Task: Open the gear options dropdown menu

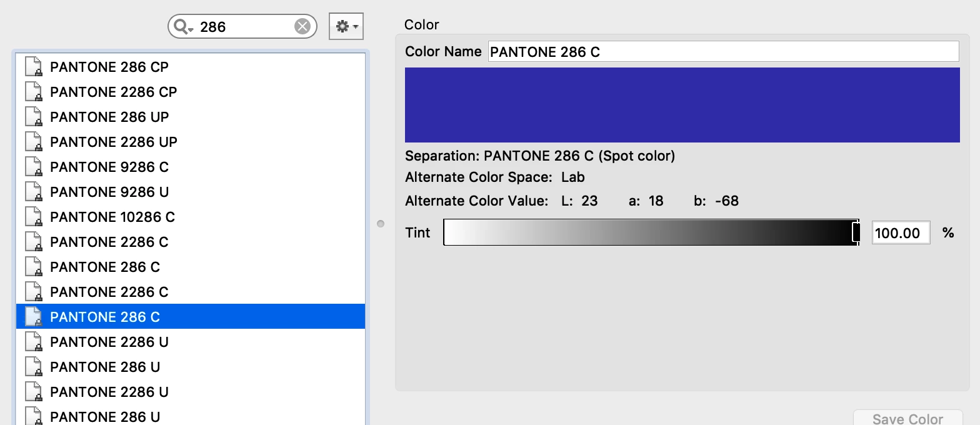Action: click(x=346, y=26)
